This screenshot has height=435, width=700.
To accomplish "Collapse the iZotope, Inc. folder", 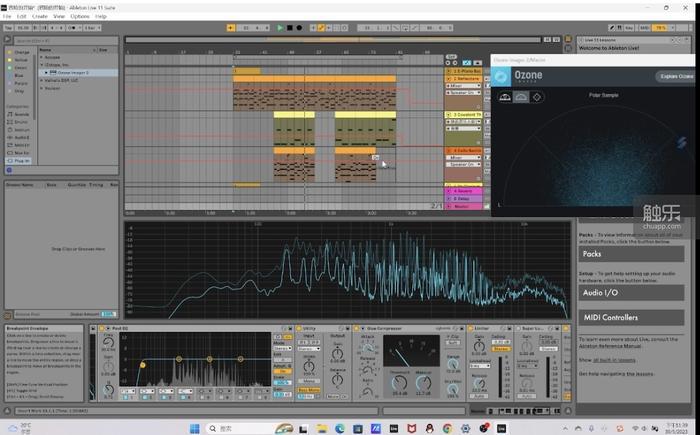I will tap(42, 65).
